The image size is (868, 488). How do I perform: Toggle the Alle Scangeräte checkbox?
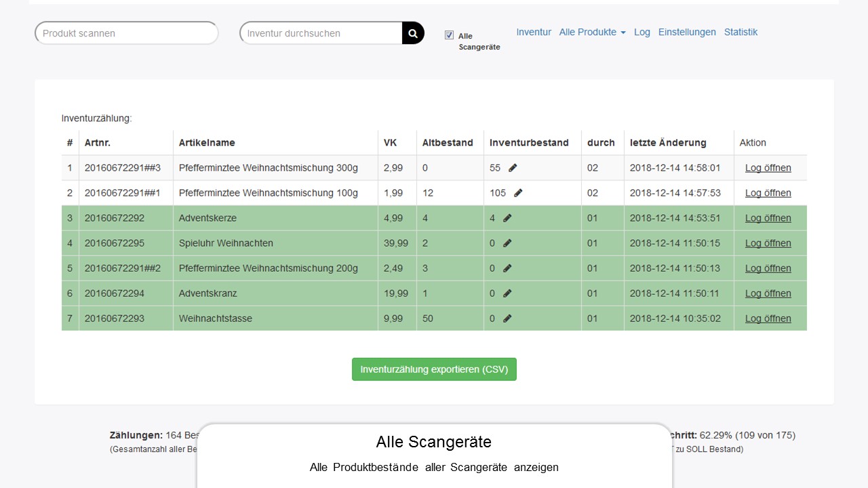pyautogui.click(x=449, y=35)
